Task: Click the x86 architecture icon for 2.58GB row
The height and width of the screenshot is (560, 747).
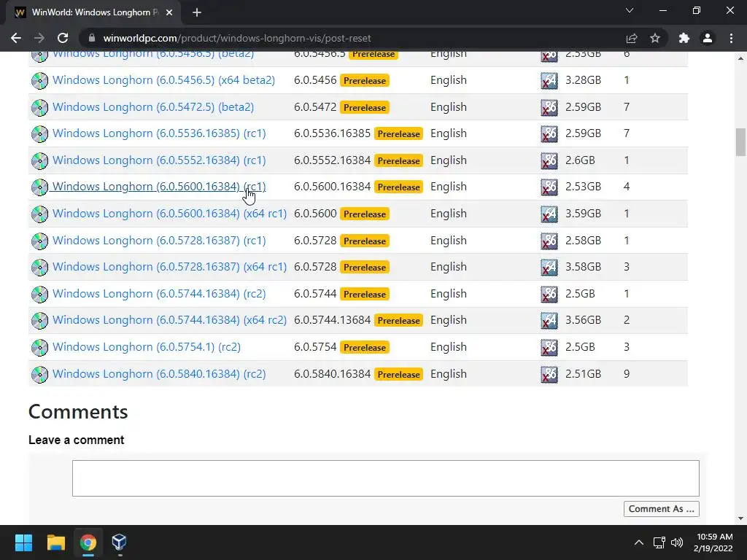Action: [549, 241]
